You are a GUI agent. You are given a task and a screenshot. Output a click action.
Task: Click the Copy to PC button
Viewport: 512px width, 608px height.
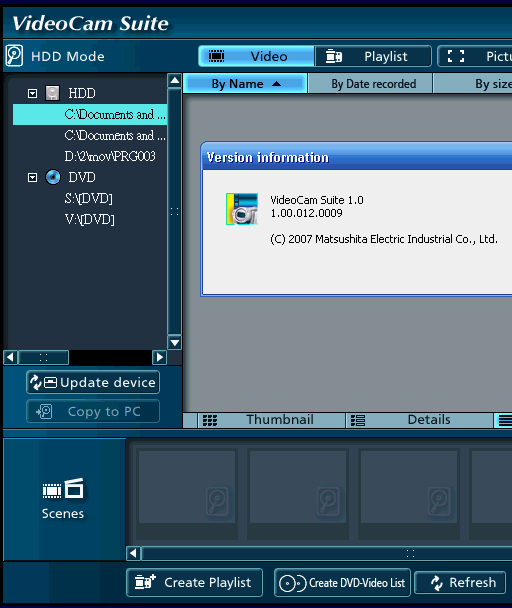pos(93,411)
